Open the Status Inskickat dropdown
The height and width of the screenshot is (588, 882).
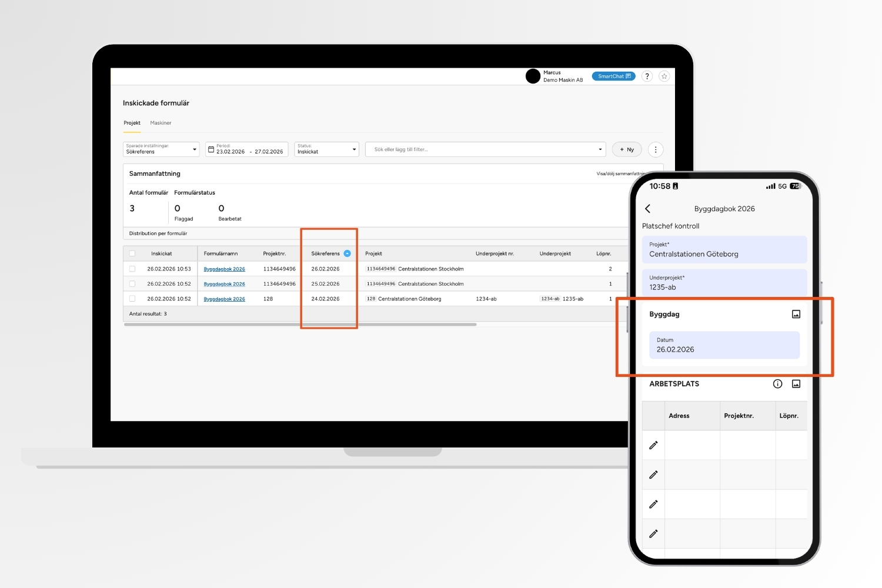point(354,149)
